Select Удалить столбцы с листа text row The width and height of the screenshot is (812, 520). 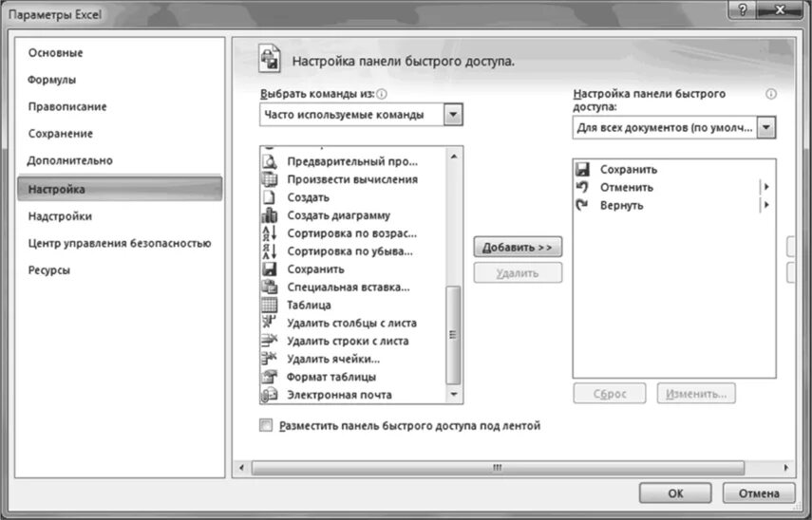(351, 323)
